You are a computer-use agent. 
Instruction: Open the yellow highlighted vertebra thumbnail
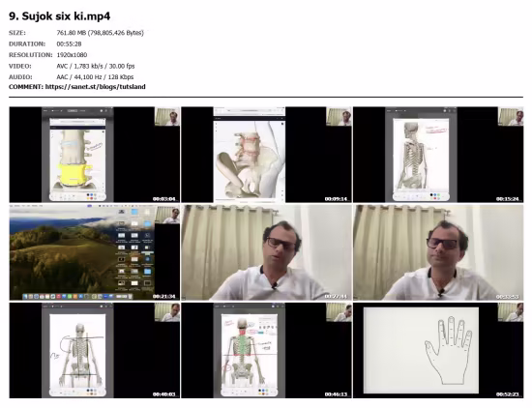coord(95,155)
